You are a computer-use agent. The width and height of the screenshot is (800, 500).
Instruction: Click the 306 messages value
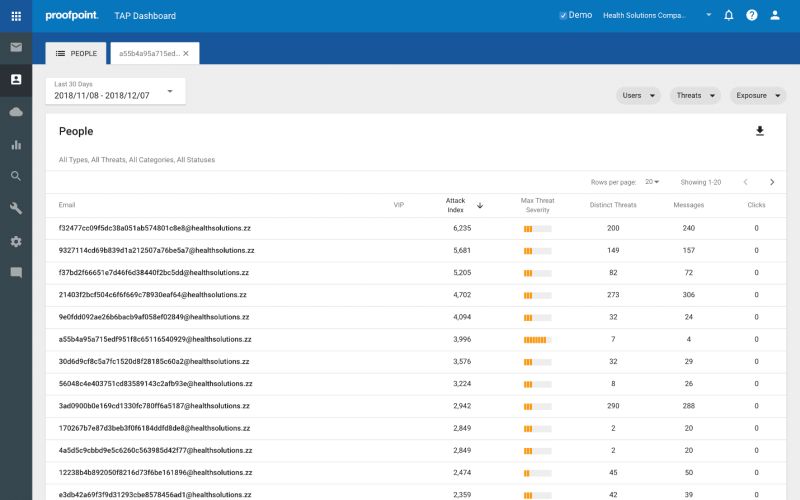click(688, 295)
